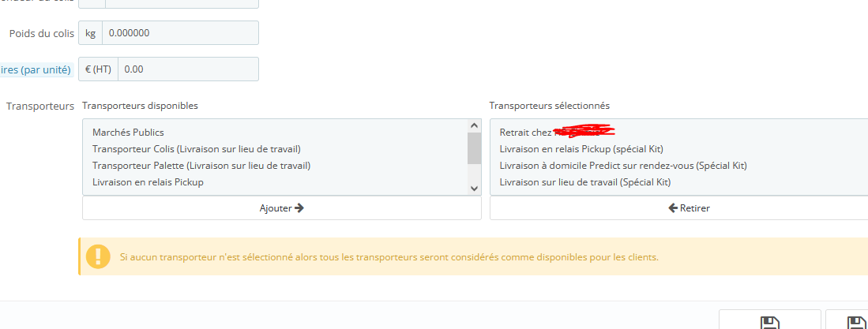Click the left floppy disk save icon
This screenshot has width=868, height=329.
(769, 323)
